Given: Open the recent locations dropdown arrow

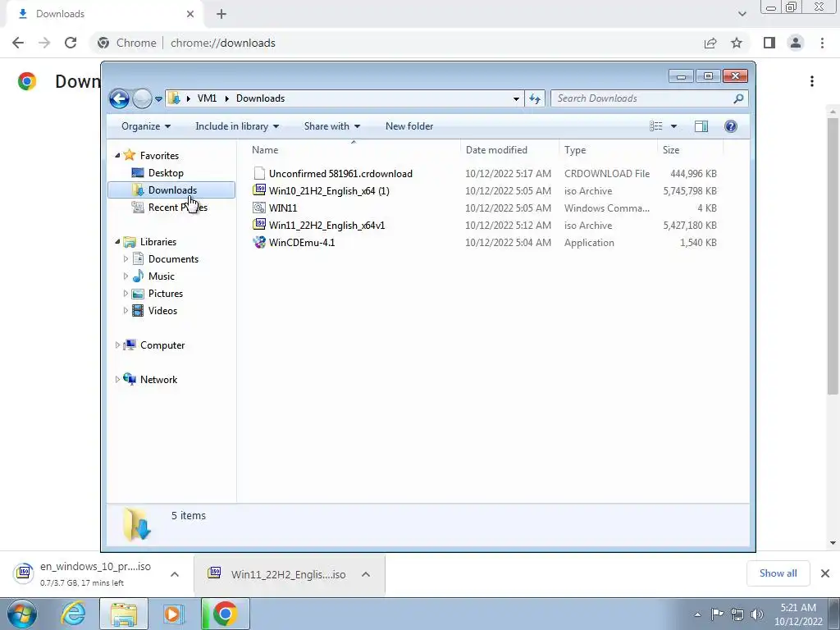Looking at the screenshot, I should [x=158, y=99].
